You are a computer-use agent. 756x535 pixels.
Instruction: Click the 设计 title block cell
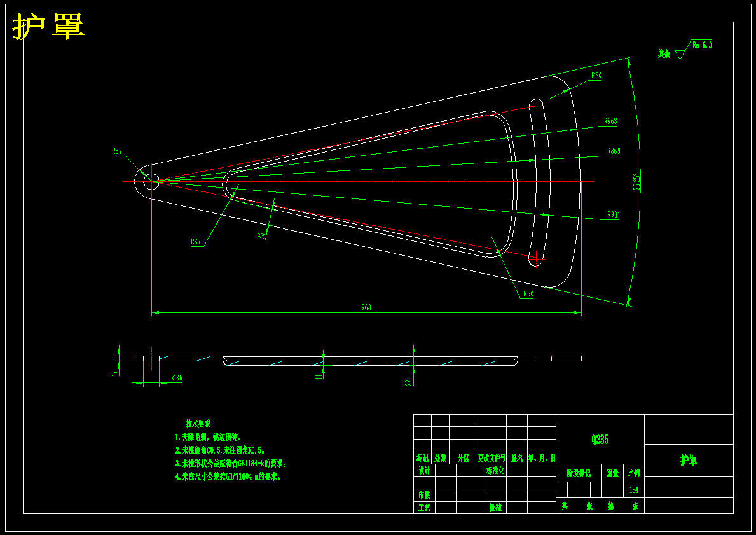pyautogui.click(x=424, y=470)
